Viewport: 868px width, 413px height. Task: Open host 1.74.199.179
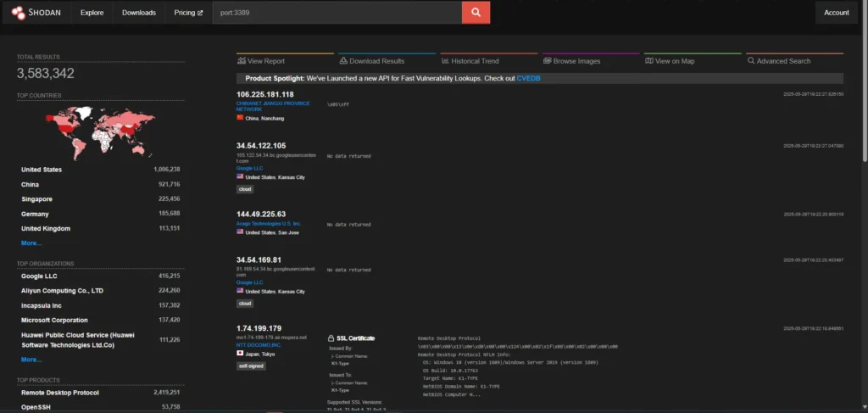(259, 328)
